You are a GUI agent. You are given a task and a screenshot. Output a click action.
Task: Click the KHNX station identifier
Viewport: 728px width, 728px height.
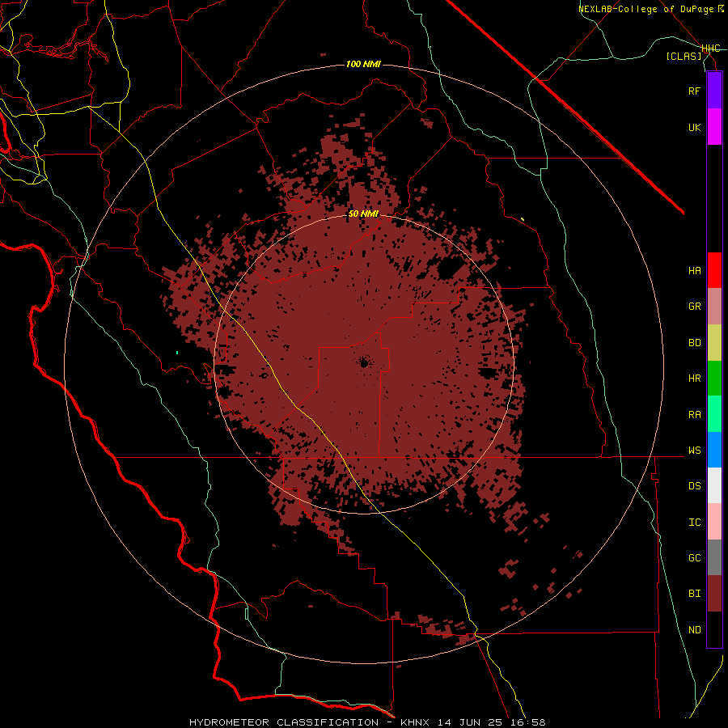(417, 722)
